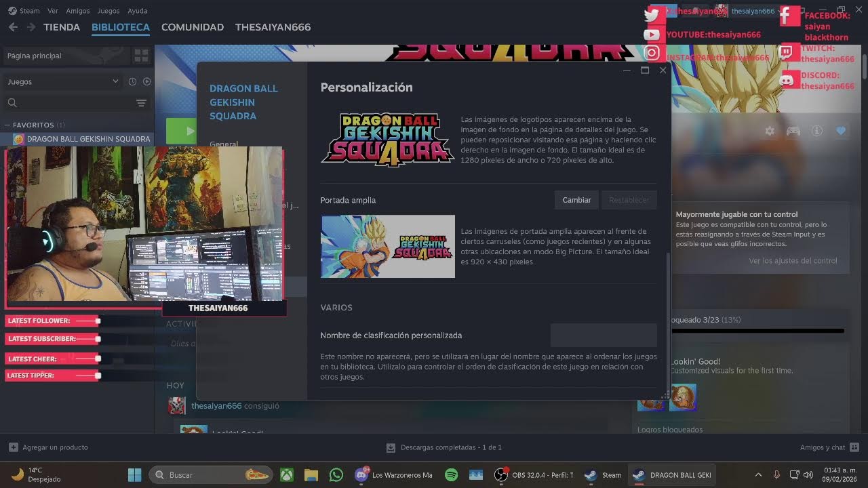Image resolution: width=868 pixels, height=488 pixels.
Task: Go to Página principal of the library
Action: coord(65,56)
